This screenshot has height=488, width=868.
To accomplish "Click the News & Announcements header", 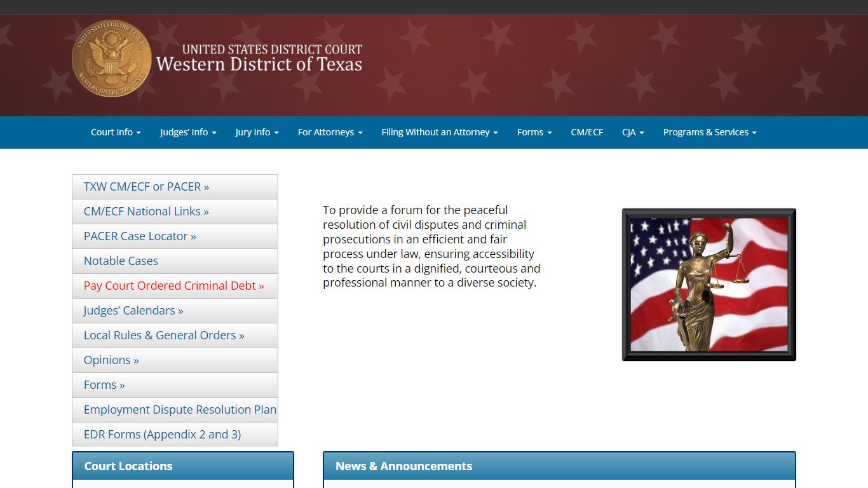I will (x=559, y=466).
